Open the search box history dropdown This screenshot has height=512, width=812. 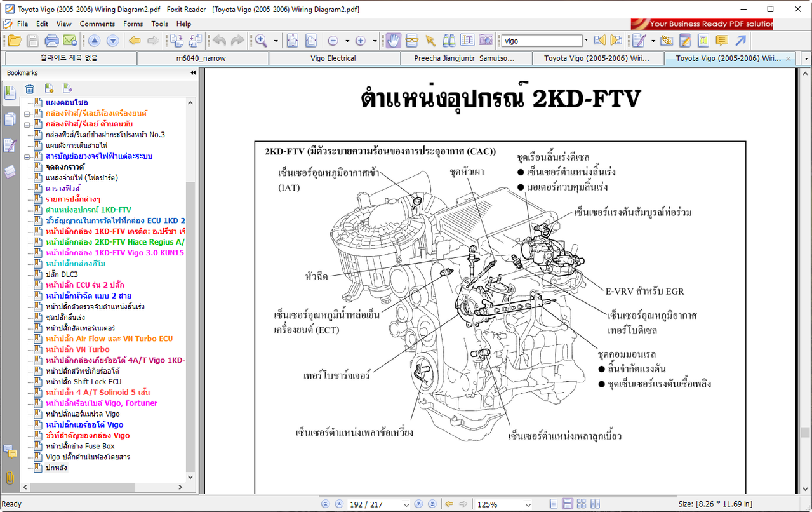[x=586, y=41]
